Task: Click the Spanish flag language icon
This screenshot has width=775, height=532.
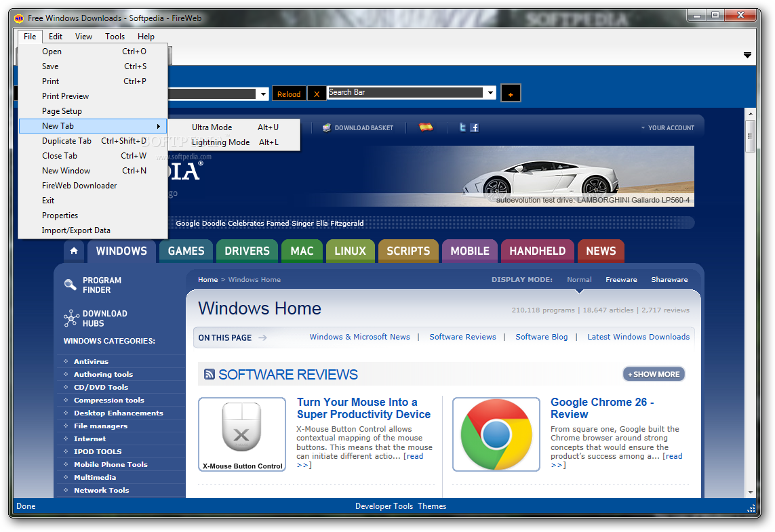Action: [x=426, y=127]
